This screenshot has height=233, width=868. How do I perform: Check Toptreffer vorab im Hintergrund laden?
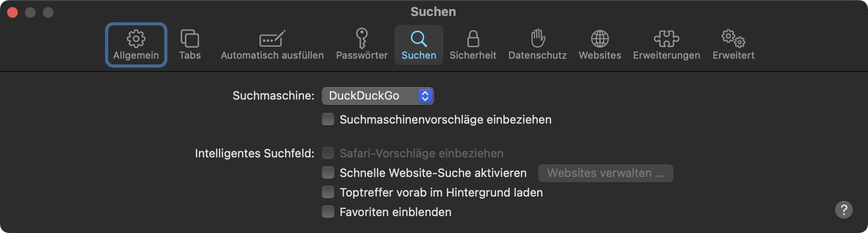[328, 193]
